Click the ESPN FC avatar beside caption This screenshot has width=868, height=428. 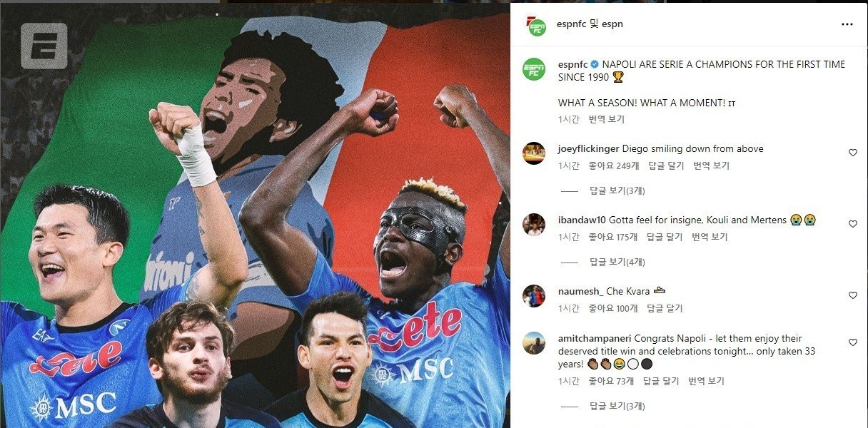pyautogui.click(x=534, y=69)
